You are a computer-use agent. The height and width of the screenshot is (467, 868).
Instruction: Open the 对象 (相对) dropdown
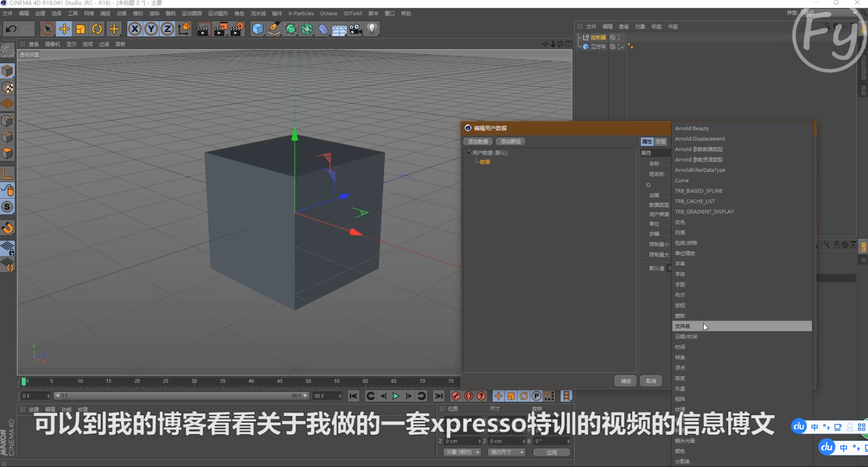462,452
